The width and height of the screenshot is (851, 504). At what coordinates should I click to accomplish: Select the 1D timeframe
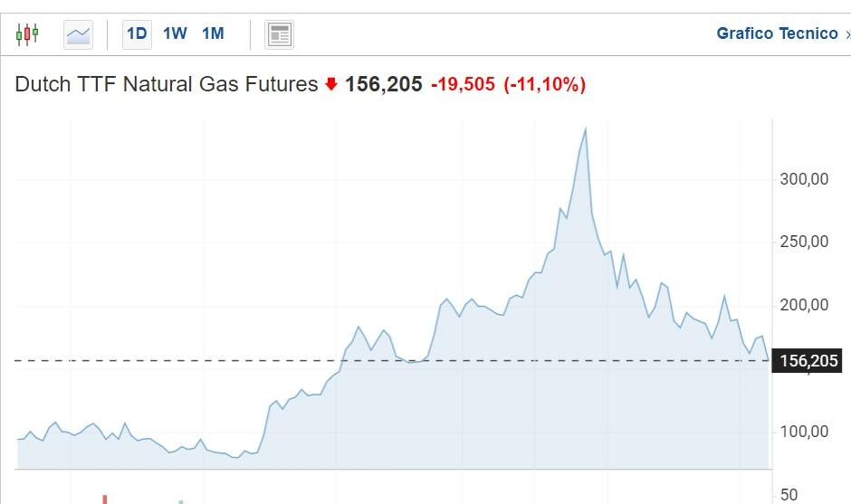pos(137,34)
